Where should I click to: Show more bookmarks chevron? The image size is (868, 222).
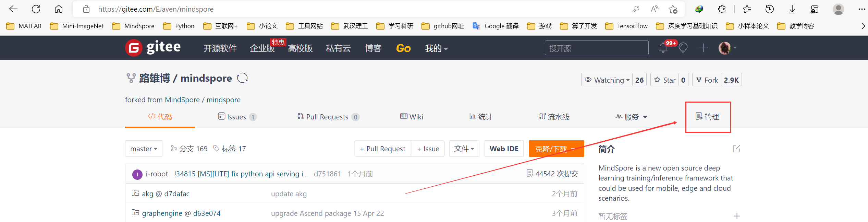pyautogui.click(x=863, y=26)
